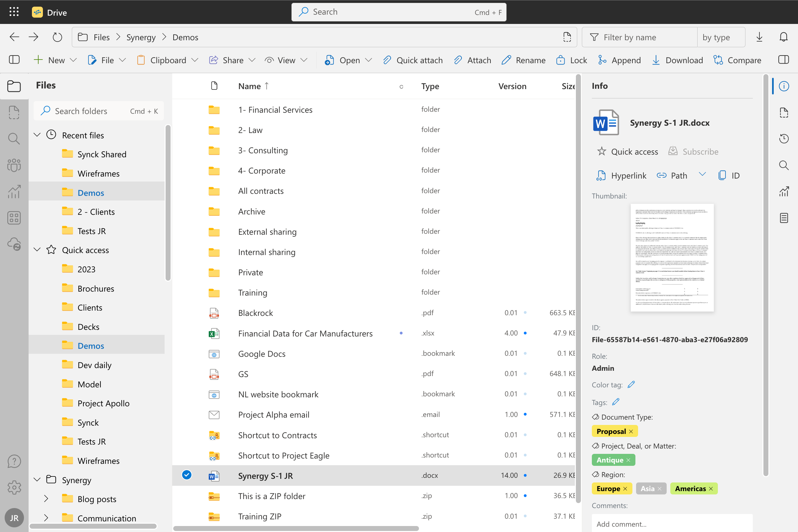This screenshot has width=798, height=532.
Task: Open the downloads arrow icon in the top bar
Action: pos(759,37)
